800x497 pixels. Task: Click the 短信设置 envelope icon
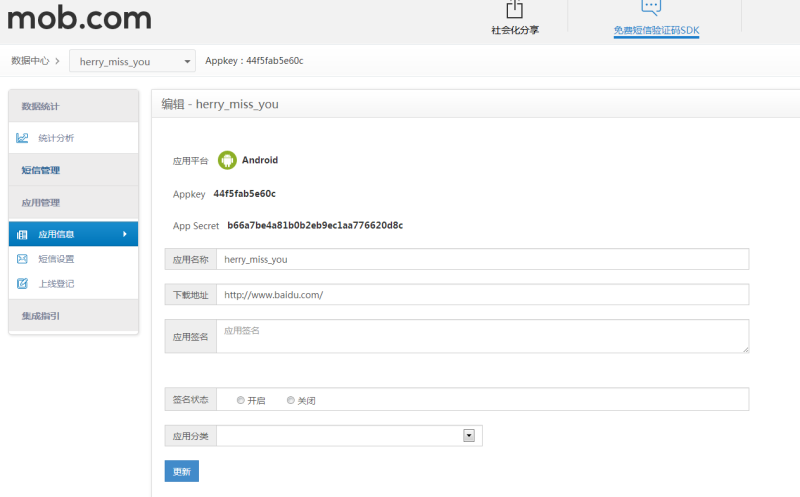pyautogui.click(x=22, y=259)
